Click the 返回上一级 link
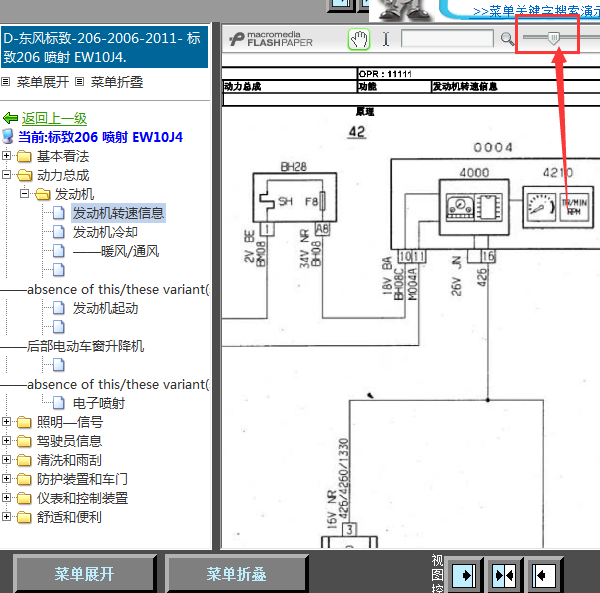The width and height of the screenshot is (600, 593). coord(54,118)
